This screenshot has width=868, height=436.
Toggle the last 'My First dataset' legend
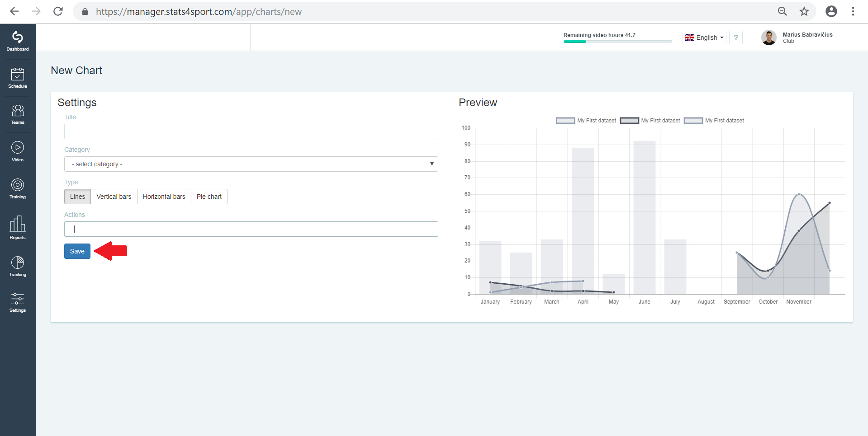[x=714, y=121]
